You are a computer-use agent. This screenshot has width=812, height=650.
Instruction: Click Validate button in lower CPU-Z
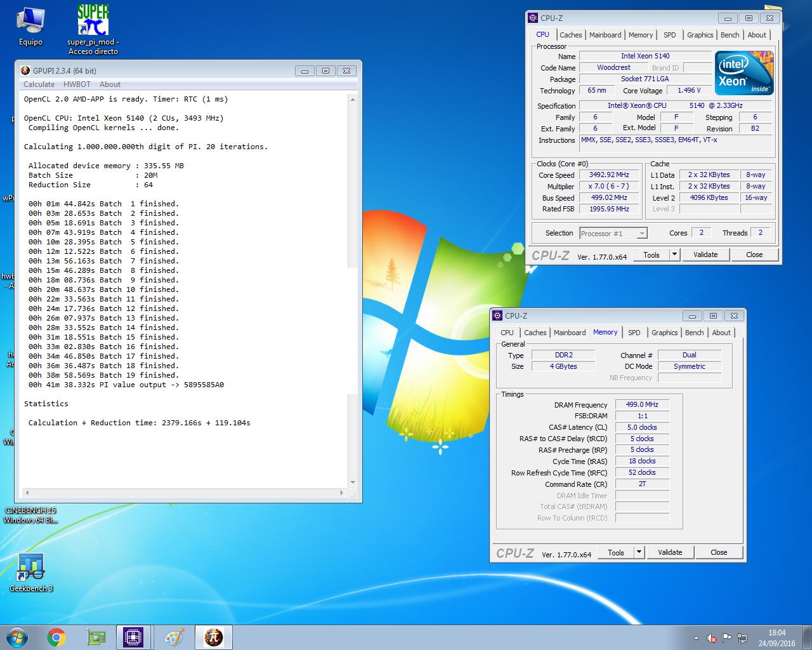[670, 552]
